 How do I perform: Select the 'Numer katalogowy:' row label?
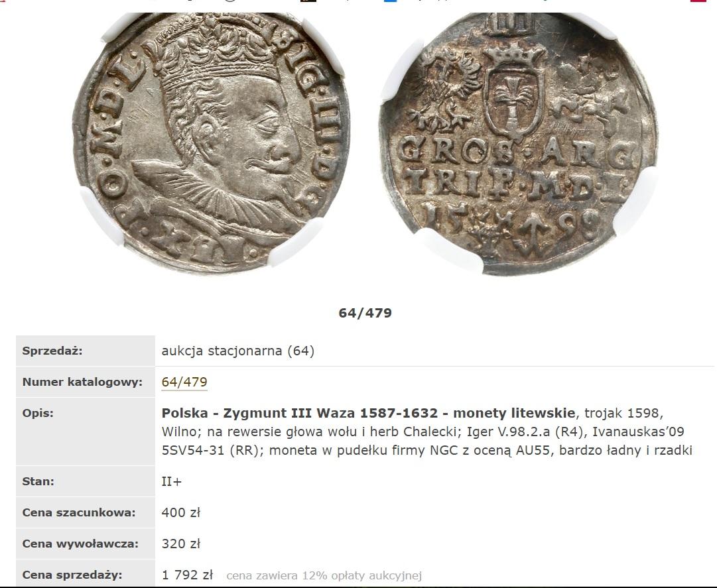[x=82, y=382]
